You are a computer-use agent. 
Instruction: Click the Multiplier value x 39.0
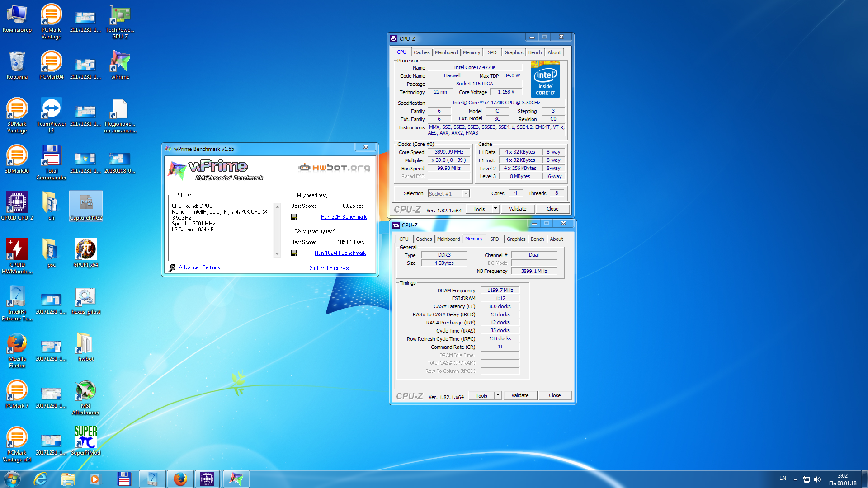tap(449, 160)
